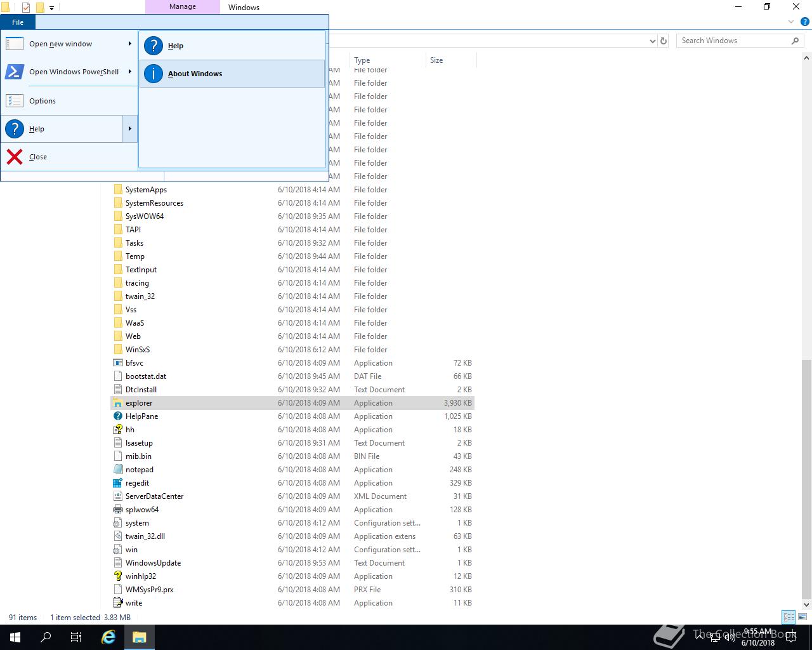
Task: Launch Internet Explorer from taskbar
Action: 108,637
